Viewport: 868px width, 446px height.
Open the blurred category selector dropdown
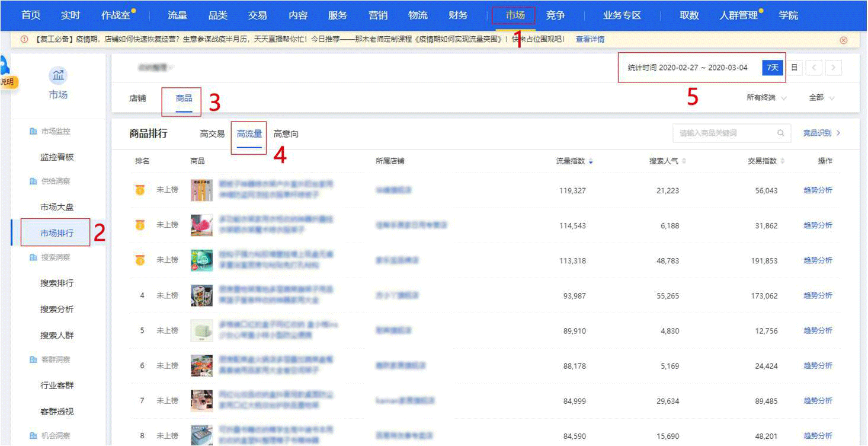(x=155, y=68)
